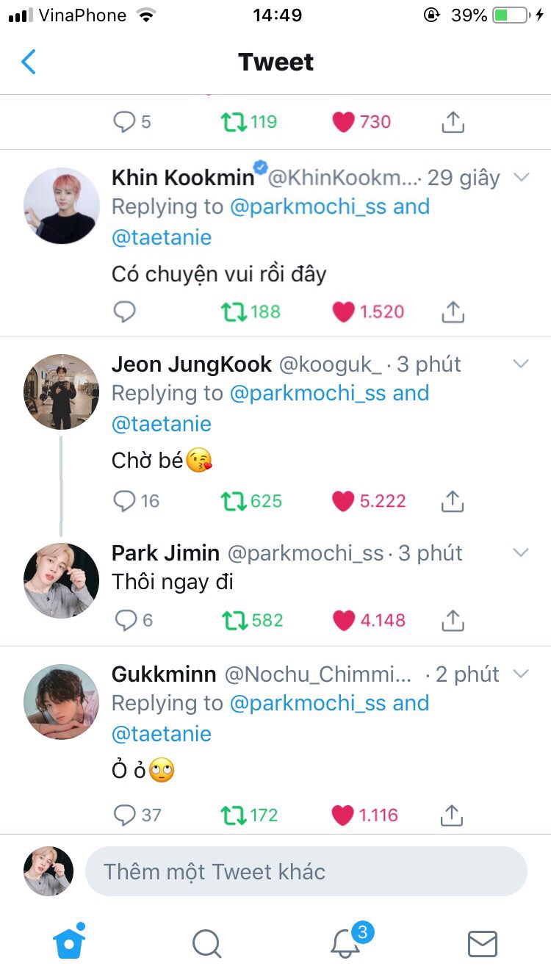Open reply on Gukkminn's tweet
Viewport: 551px width, 980px height.
point(125,815)
